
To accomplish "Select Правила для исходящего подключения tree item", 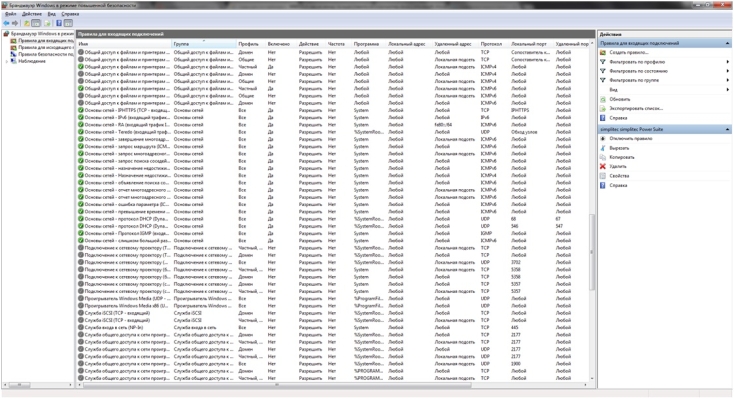I will (x=45, y=47).
